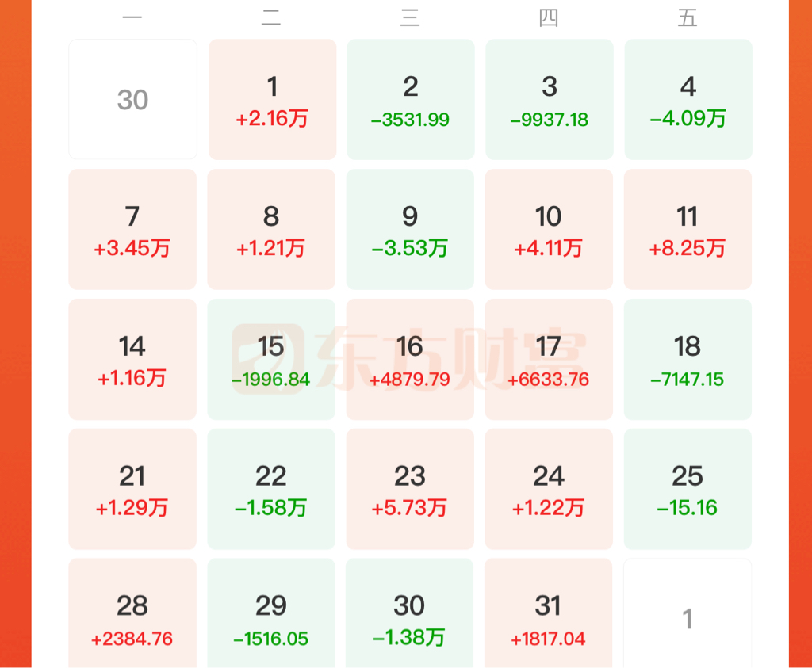This screenshot has width=812, height=668.
Task: Open day 7 showing +3.45万
Action: point(132,229)
